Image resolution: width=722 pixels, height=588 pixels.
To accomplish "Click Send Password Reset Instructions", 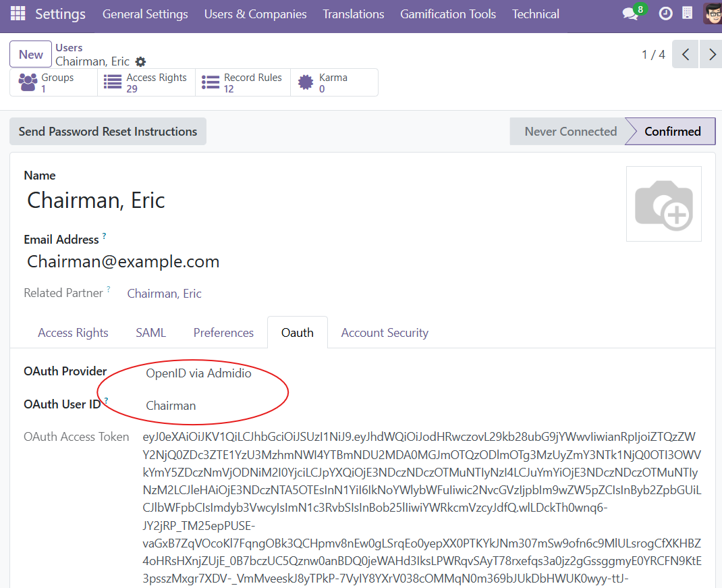I will 108,132.
